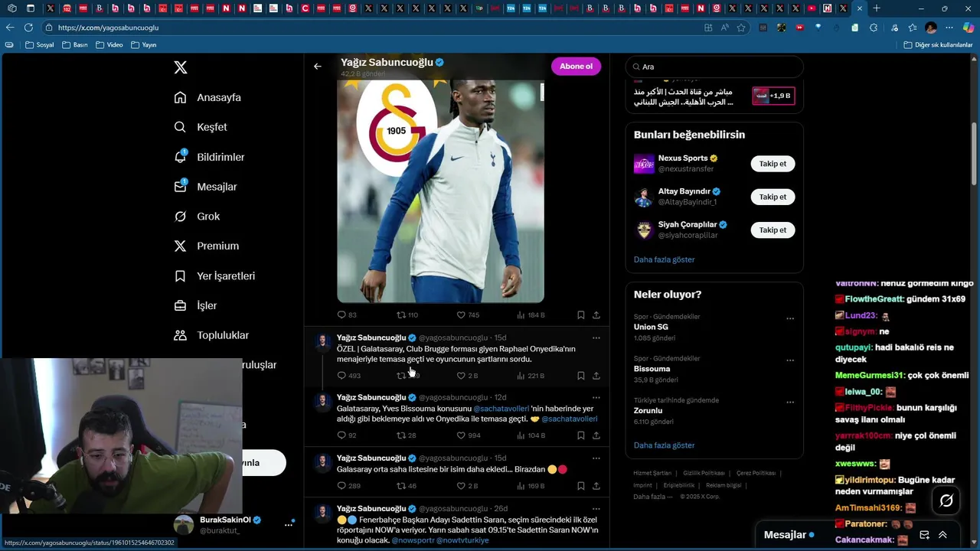Open Keşfet in the sidebar
The height and width of the screenshot is (551, 980).
[x=201, y=127]
